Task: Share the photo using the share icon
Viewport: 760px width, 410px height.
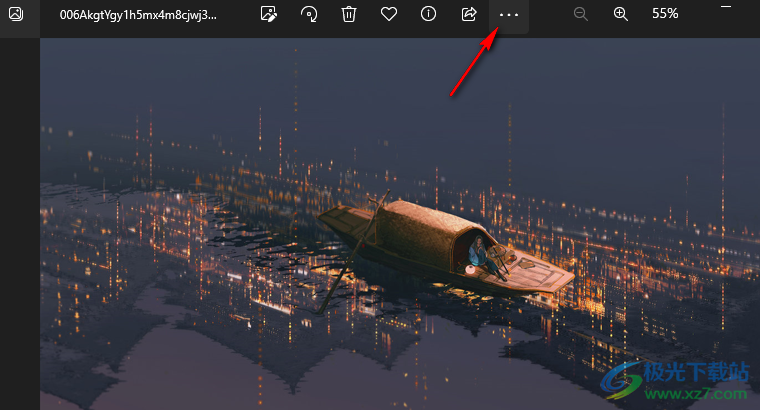Action: click(469, 14)
